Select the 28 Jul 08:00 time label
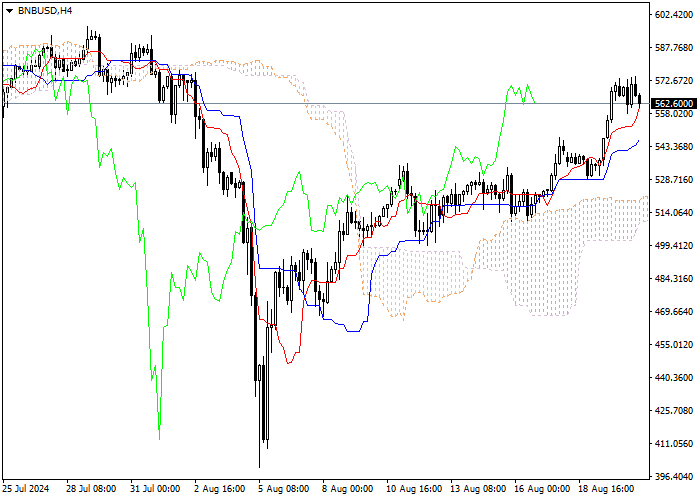The width and height of the screenshot is (700, 500). 91,489
